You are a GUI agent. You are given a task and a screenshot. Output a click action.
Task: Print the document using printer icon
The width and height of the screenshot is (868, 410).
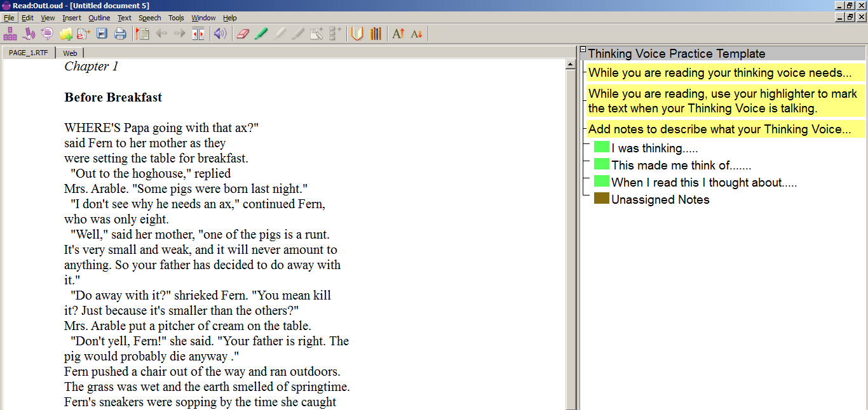(x=120, y=34)
